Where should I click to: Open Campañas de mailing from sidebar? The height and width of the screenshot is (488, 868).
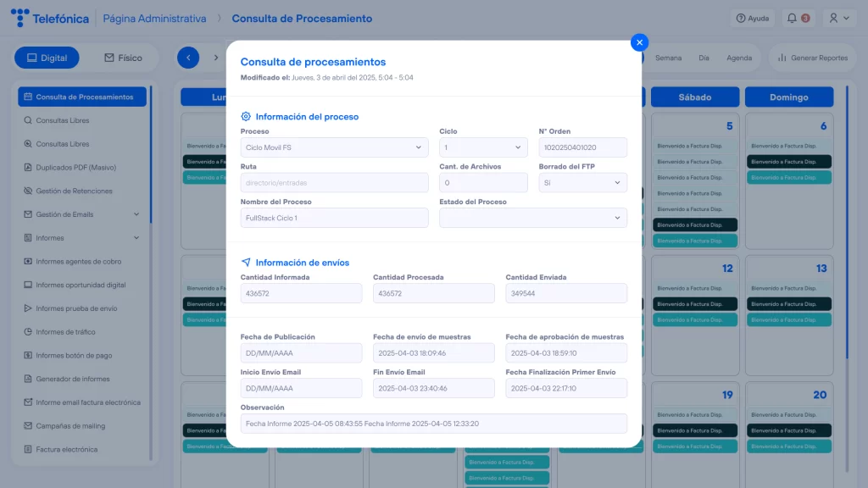click(70, 426)
